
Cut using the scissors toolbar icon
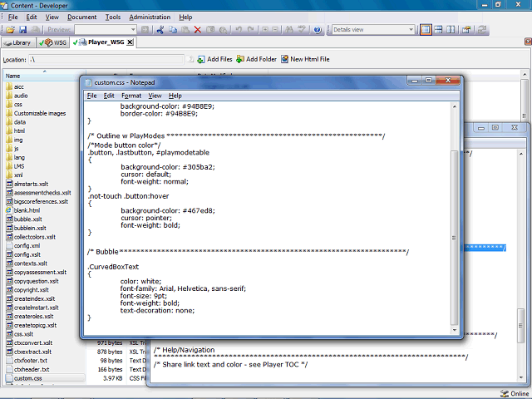pyautogui.click(x=160, y=30)
